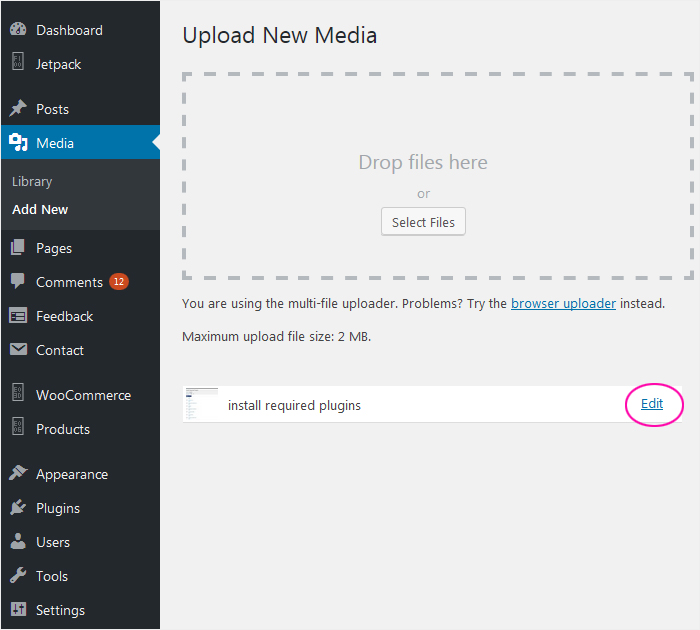Click the Appearance paintbrush icon

point(18,473)
